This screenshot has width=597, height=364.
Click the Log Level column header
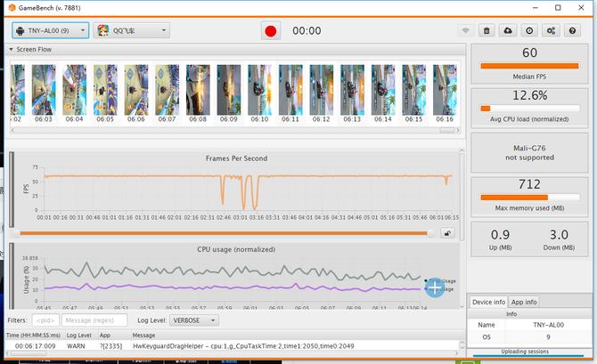[78, 335]
